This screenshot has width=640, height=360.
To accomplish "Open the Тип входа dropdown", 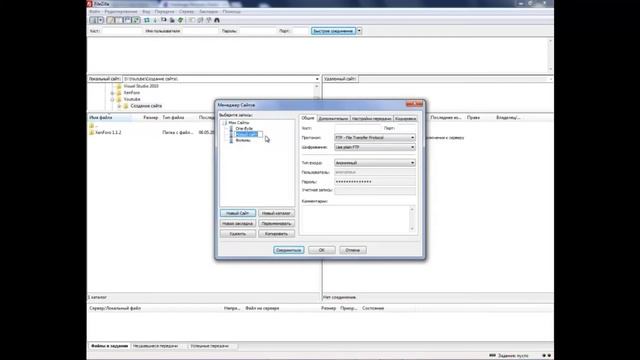I will click(375, 162).
